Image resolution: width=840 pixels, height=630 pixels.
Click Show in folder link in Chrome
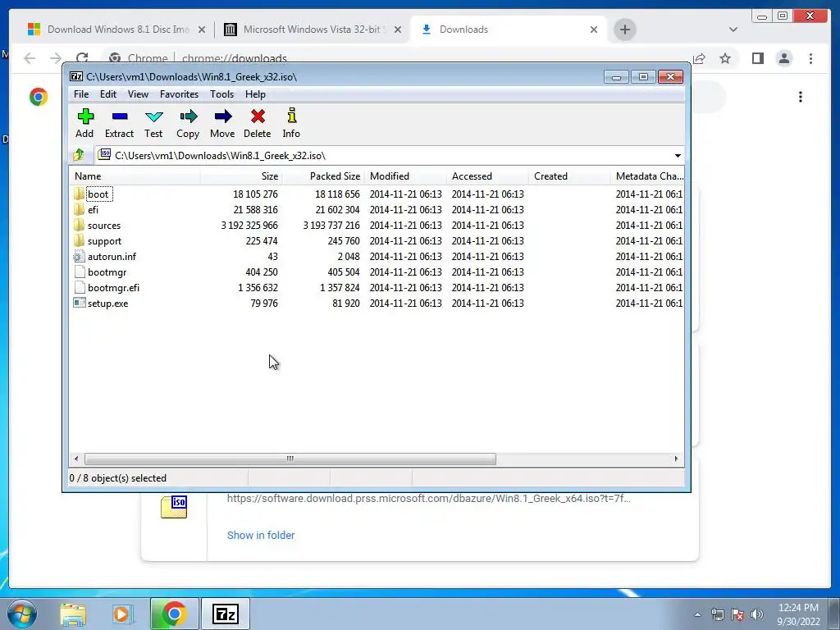[x=261, y=535]
